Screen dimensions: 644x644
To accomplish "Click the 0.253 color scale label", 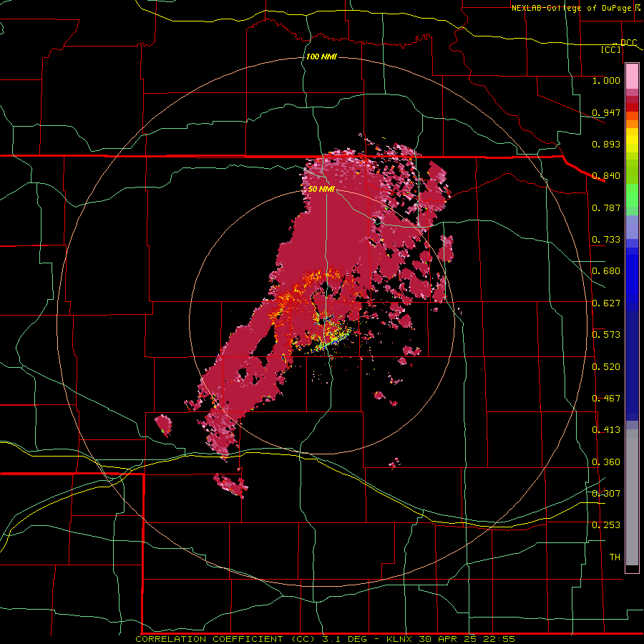I will click(x=606, y=525).
